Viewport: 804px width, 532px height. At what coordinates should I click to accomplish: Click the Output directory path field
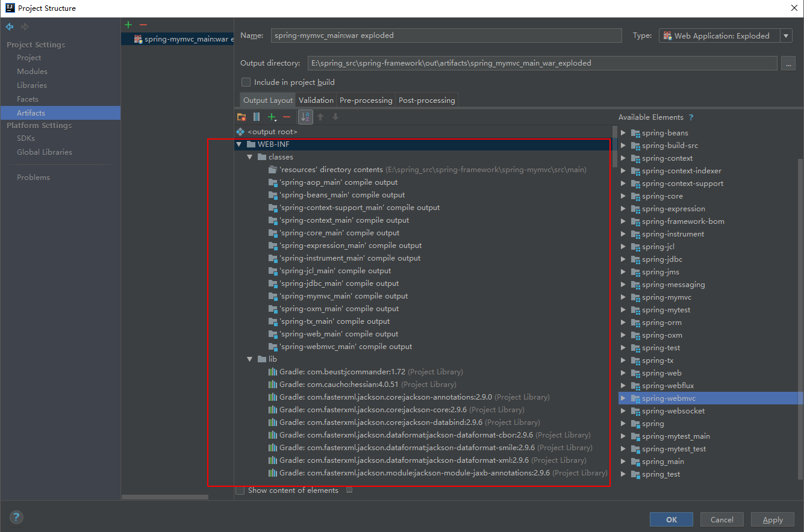pyautogui.click(x=542, y=63)
